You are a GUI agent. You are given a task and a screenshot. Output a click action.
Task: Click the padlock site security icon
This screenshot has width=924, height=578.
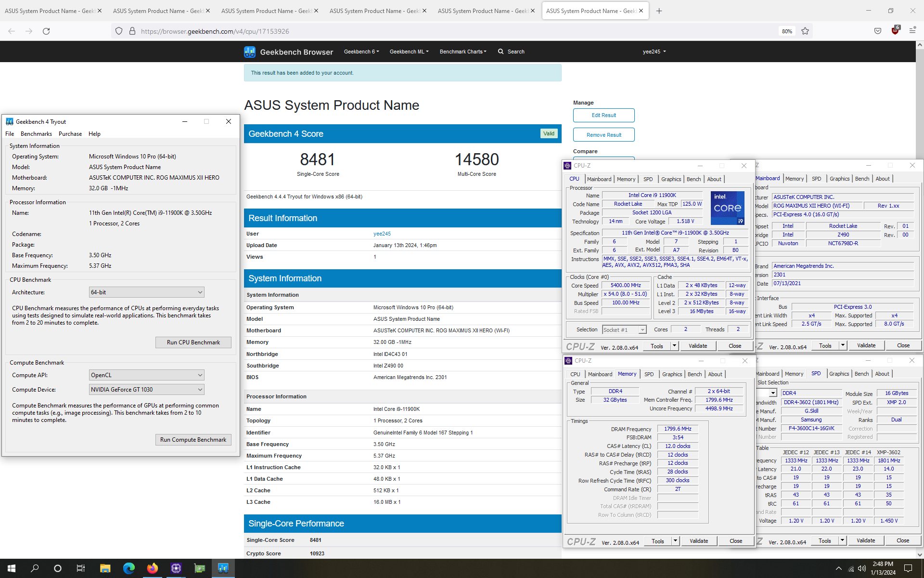pos(132,31)
